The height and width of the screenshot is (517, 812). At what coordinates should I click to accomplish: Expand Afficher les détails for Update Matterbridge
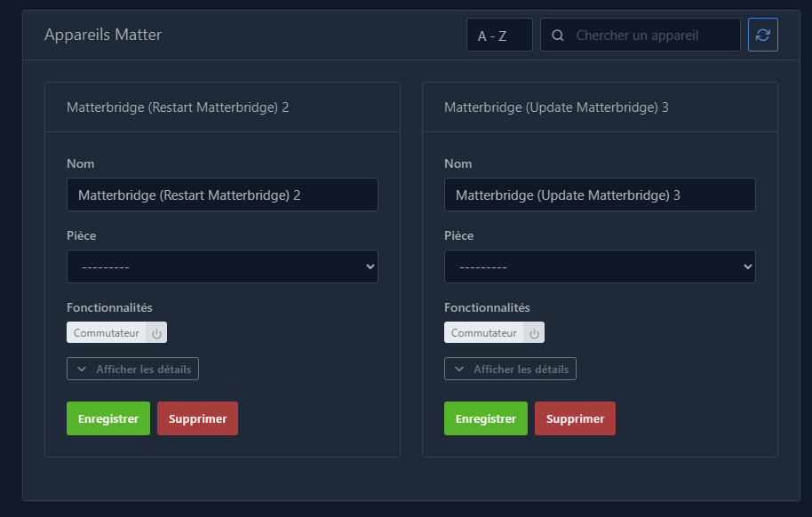coord(510,369)
